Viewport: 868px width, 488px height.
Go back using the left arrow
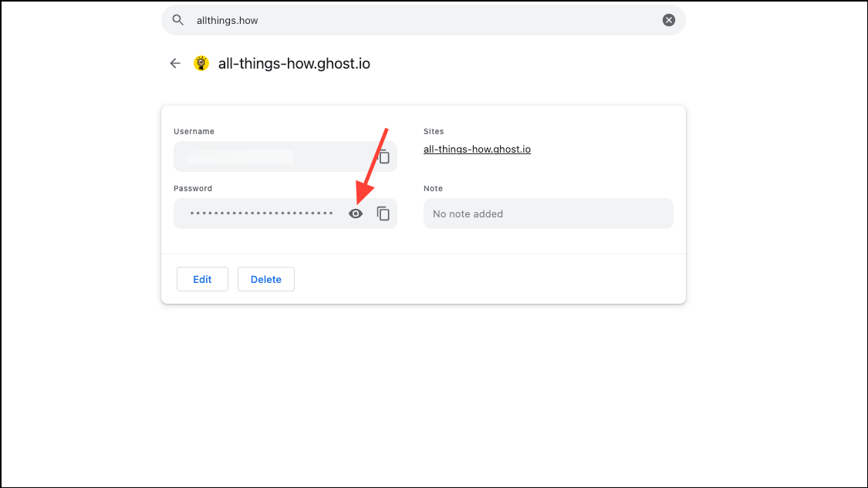[175, 64]
